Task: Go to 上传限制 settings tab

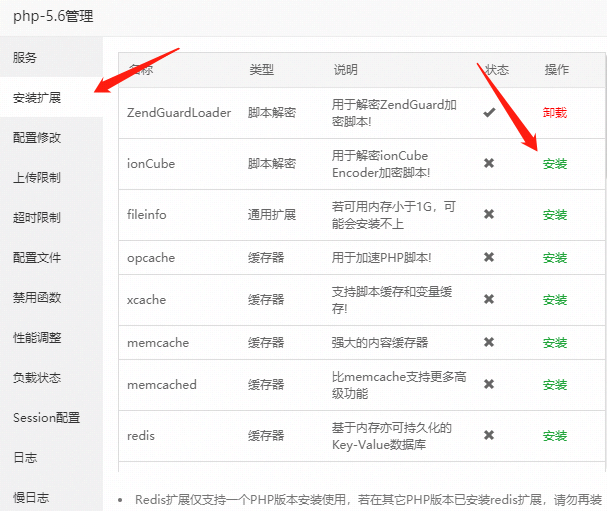Action: (x=51, y=178)
